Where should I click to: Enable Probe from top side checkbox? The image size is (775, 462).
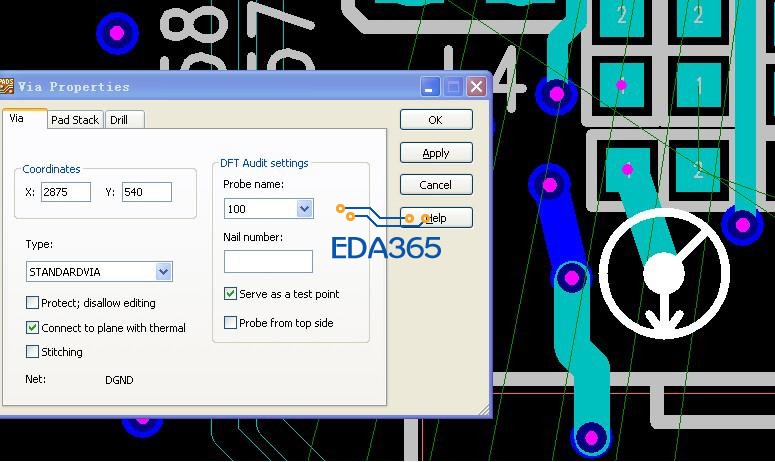[x=230, y=323]
